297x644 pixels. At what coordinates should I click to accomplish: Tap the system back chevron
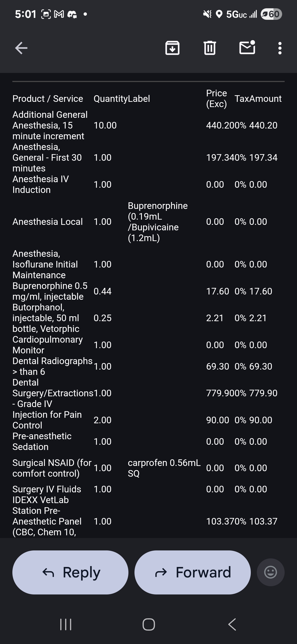tap(232, 624)
